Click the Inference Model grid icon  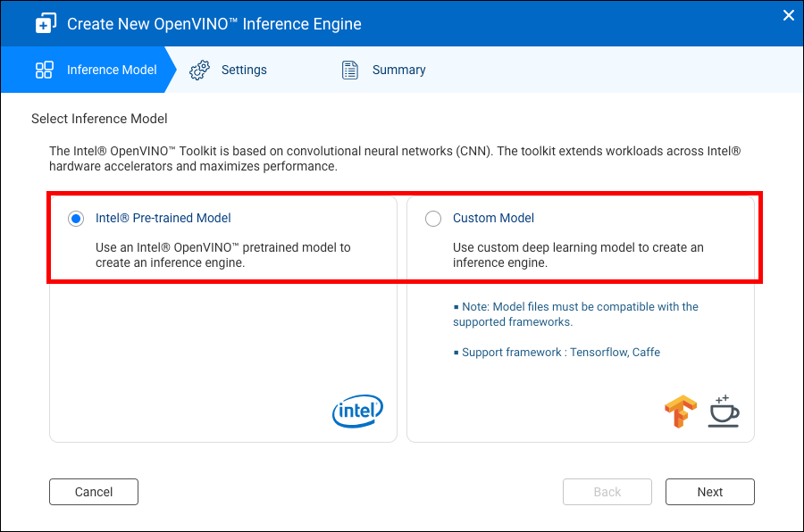44,70
